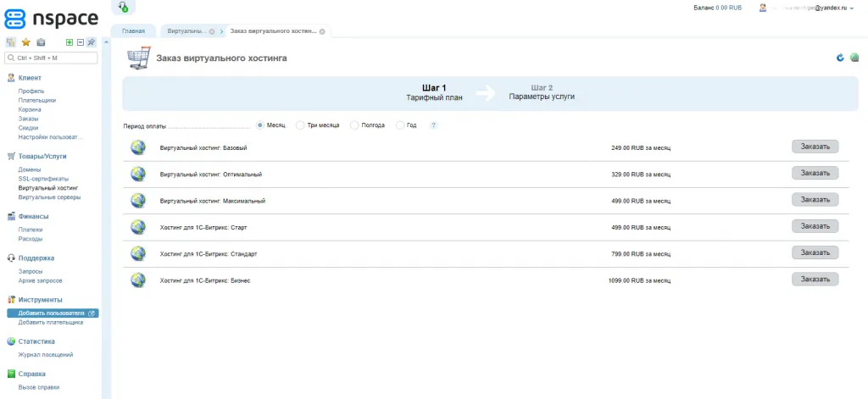868x399 pixels.
Task: Select the Заказ виртуального хостин... tab
Action: [x=274, y=31]
